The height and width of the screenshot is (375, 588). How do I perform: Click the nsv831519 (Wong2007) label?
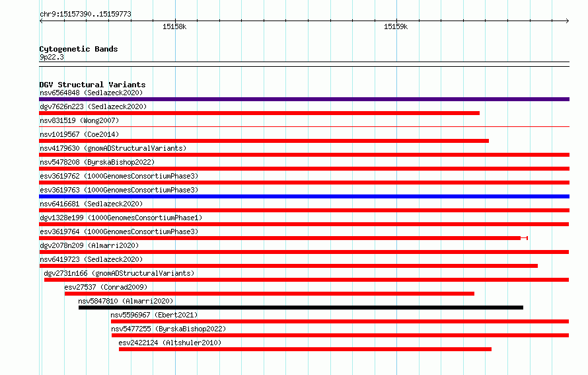point(79,120)
